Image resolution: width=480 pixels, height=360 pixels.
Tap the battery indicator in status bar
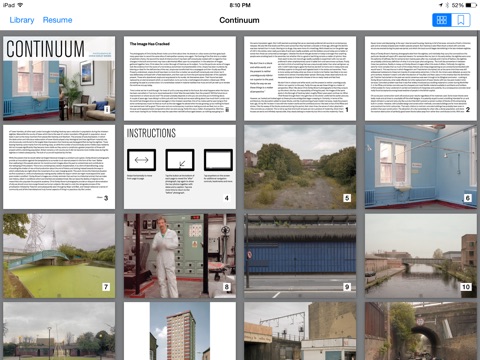pyautogui.click(x=471, y=5)
